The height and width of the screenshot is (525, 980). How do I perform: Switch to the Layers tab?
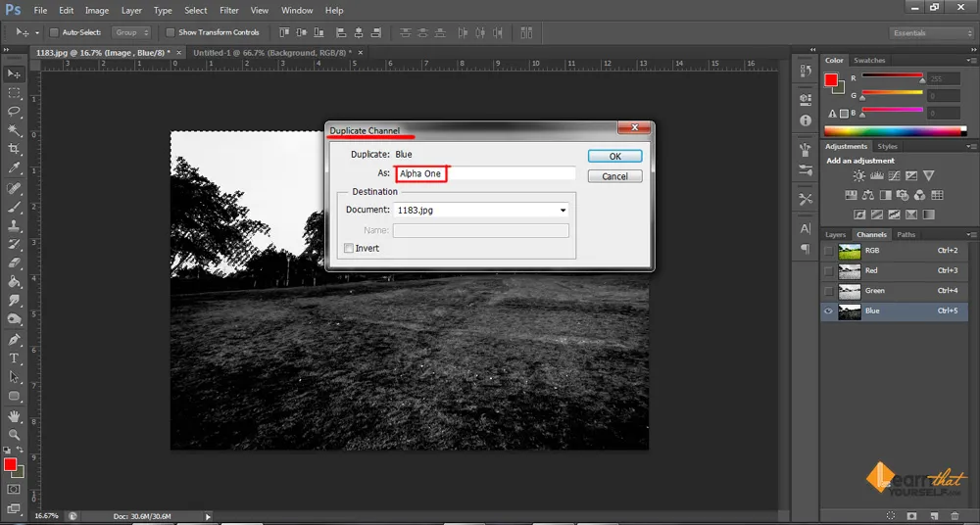pyautogui.click(x=835, y=235)
